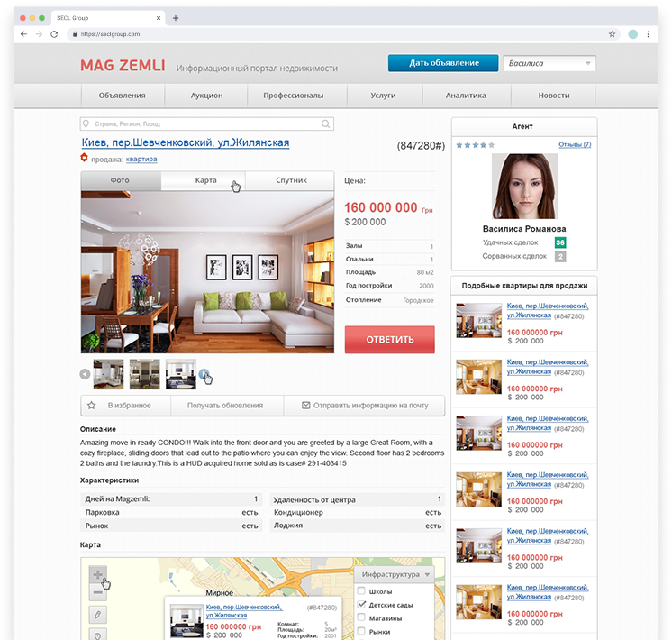Click the map popup apartment thumbnail
Screen dimensions: 672x640
pos(186,621)
